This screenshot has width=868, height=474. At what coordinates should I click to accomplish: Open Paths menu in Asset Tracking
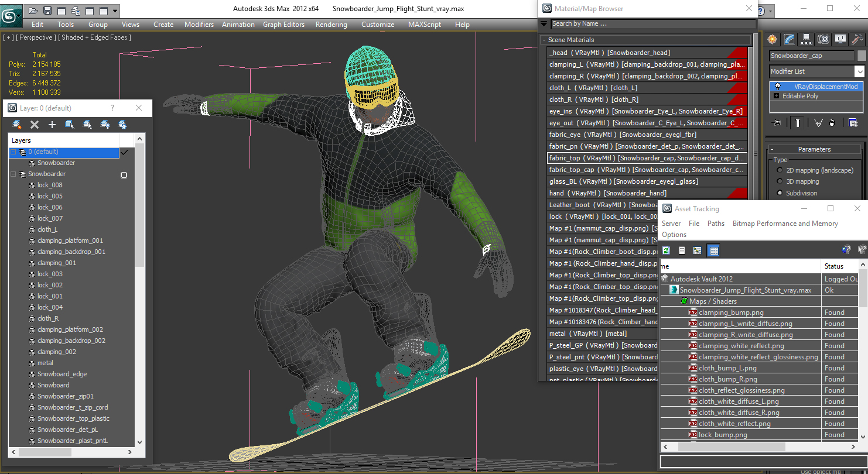coord(716,224)
